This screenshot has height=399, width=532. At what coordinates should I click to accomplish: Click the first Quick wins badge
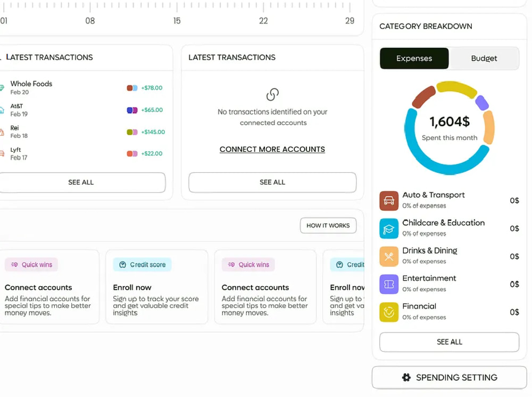coord(31,264)
